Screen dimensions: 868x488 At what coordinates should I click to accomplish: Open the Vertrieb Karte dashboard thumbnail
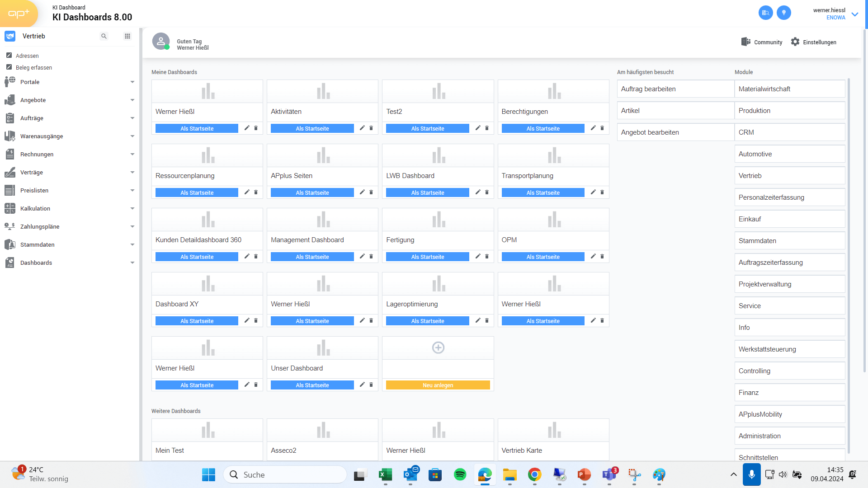(x=553, y=430)
